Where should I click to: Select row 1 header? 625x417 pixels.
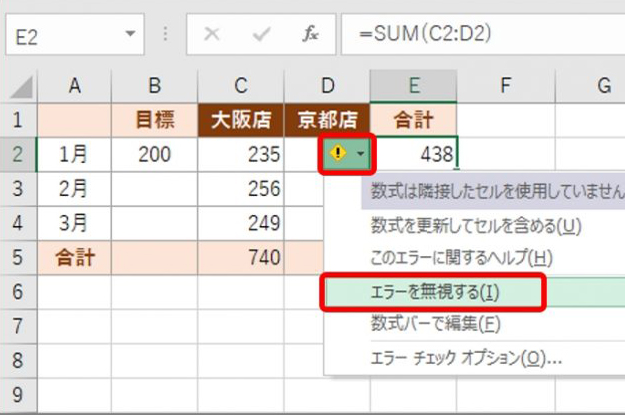(x=18, y=120)
